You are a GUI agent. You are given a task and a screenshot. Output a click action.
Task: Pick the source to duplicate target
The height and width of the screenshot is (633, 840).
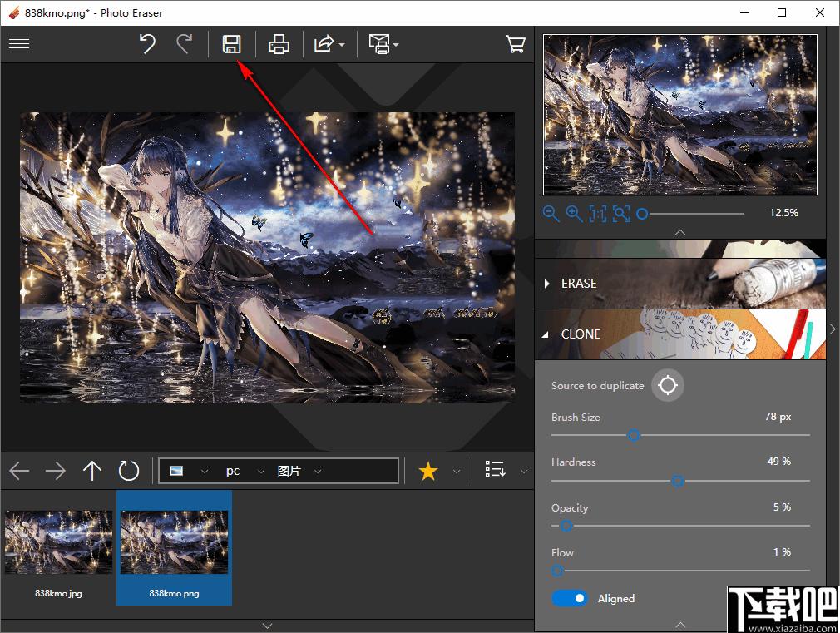pos(668,385)
